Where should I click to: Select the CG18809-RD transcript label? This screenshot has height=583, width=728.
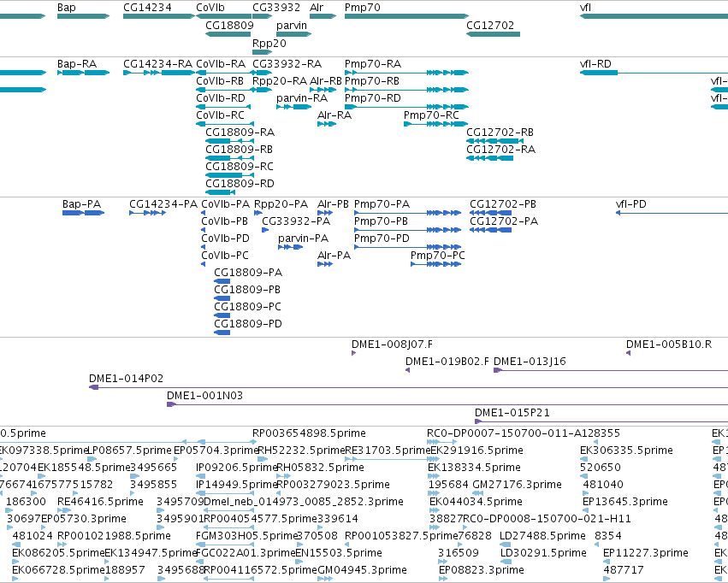click(240, 184)
